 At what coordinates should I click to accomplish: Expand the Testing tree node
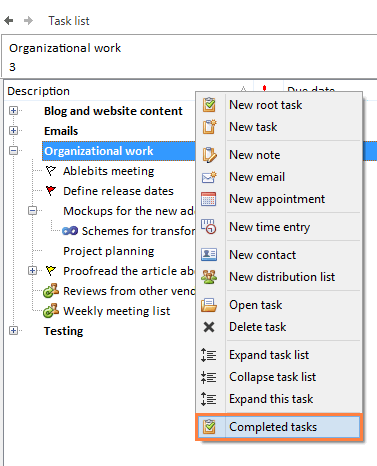(13, 331)
